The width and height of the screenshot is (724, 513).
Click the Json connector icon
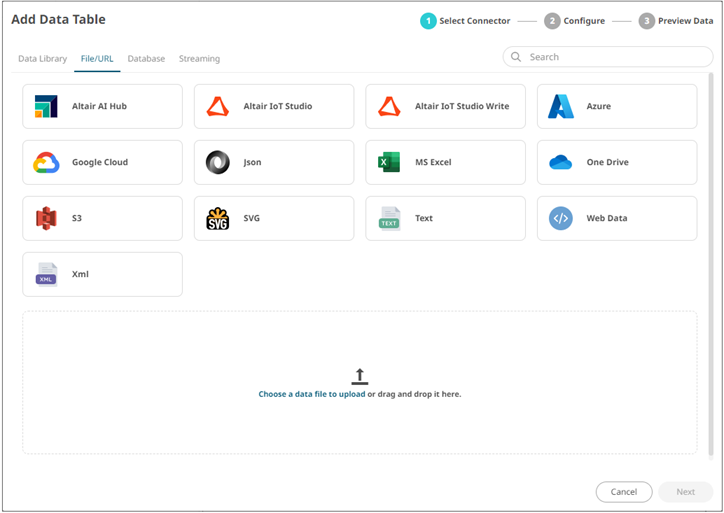[217, 163]
